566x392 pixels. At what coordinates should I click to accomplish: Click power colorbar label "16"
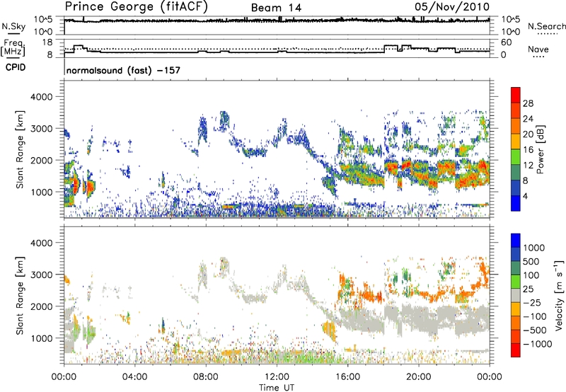(528, 150)
